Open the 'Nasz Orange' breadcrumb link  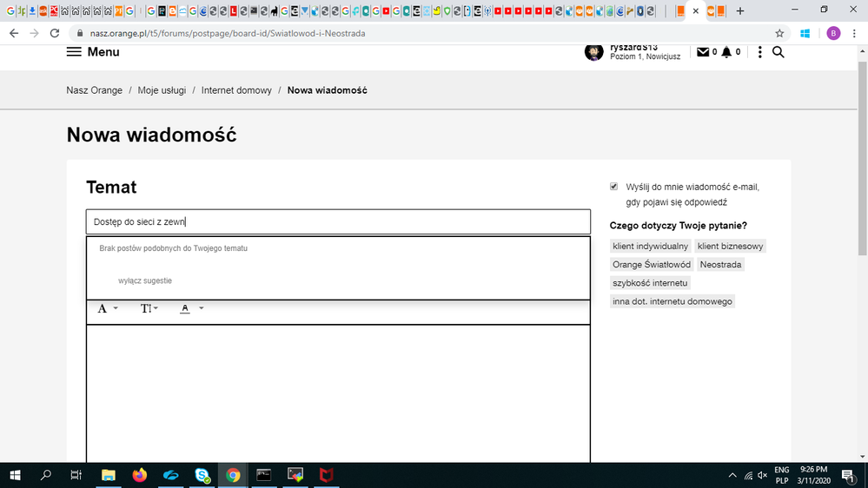click(x=95, y=90)
